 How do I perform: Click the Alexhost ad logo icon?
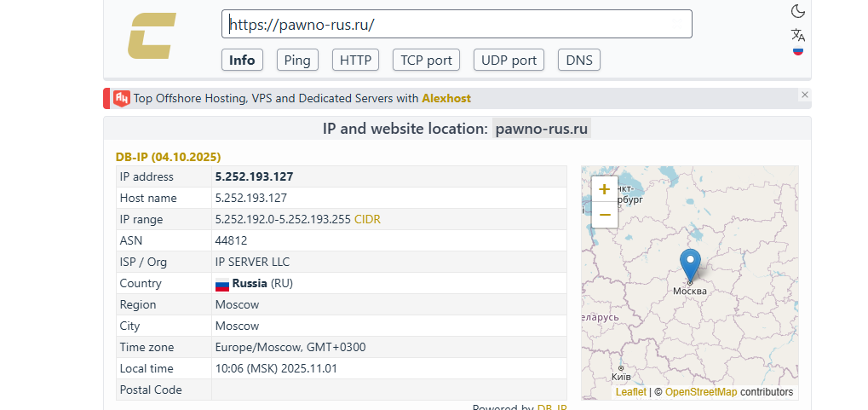[x=121, y=98]
